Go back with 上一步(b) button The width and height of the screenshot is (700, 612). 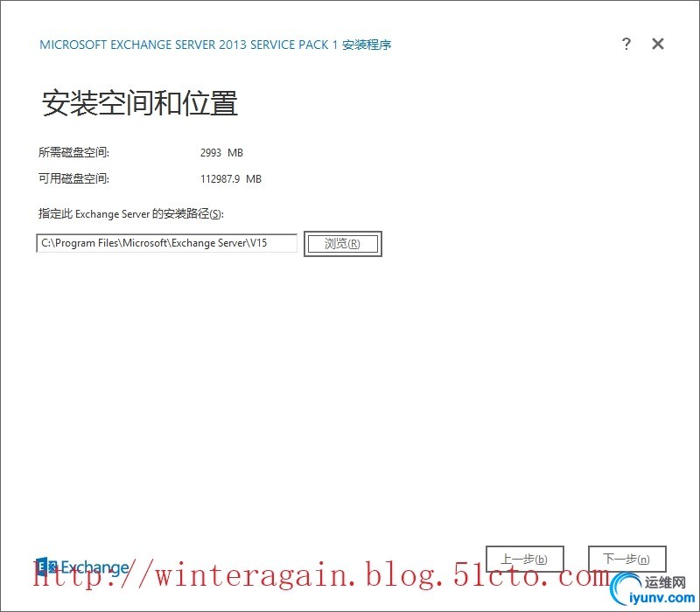click(x=524, y=559)
